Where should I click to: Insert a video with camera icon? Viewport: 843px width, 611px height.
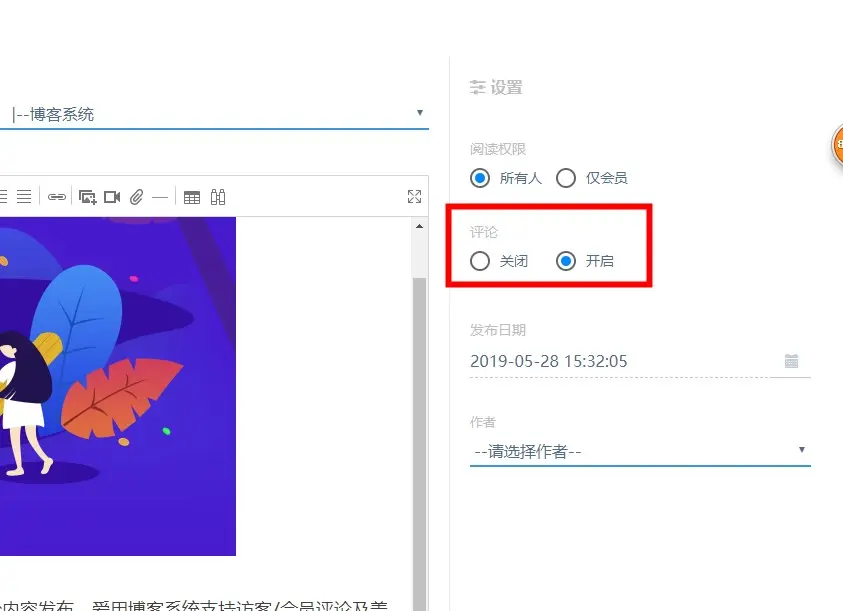(x=112, y=197)
